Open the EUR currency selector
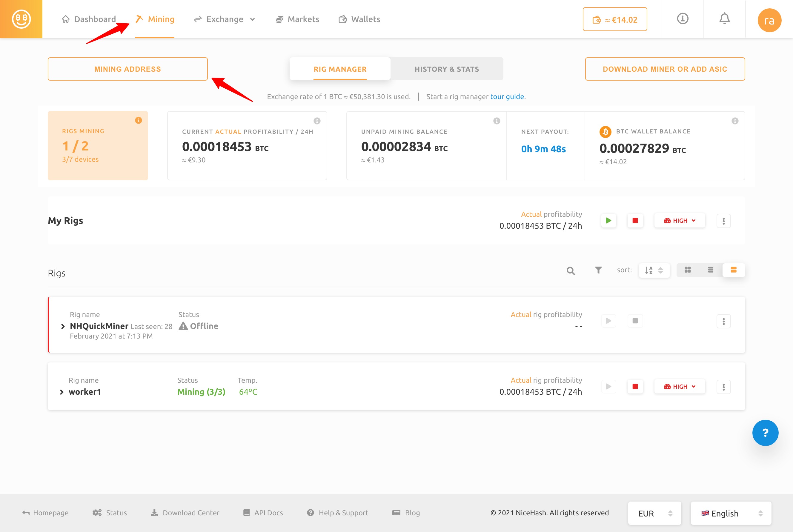 point(654,513)
